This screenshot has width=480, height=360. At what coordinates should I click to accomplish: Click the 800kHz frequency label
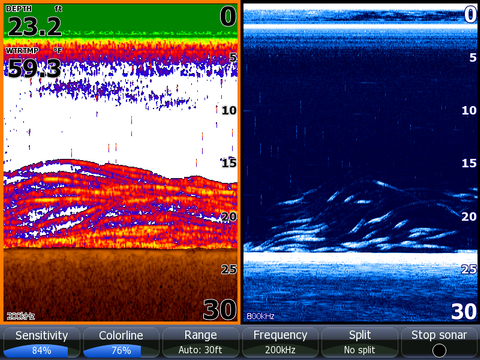pos(260,316)
